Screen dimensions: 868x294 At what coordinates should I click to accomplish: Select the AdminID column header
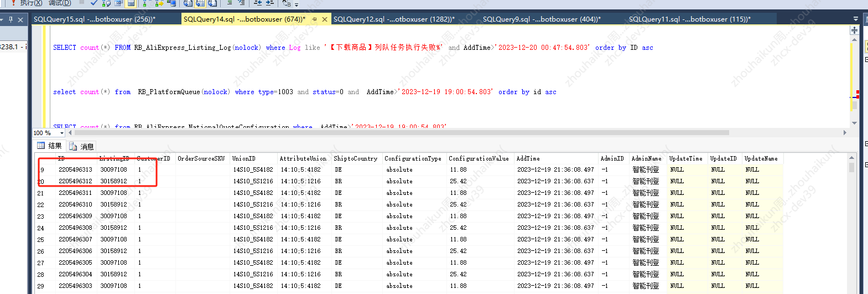(612, 158)
